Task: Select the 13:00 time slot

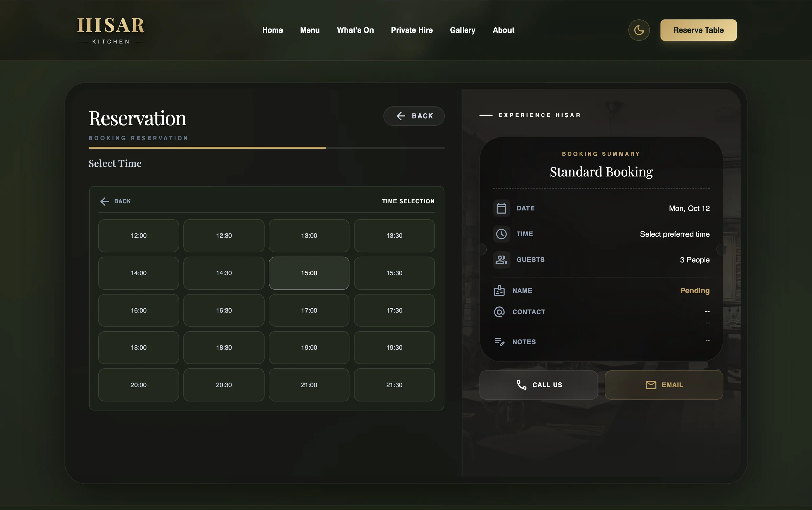Action: (309, 236)
